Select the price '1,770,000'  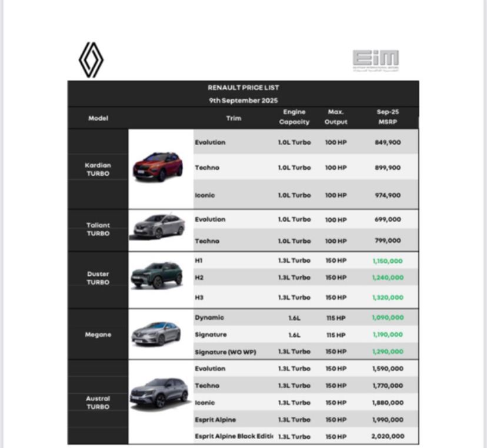388,386
